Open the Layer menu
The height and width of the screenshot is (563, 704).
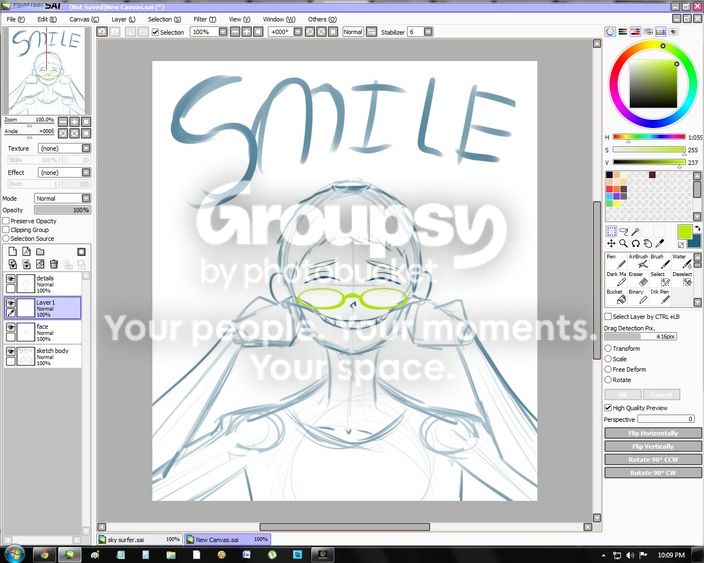123,19
